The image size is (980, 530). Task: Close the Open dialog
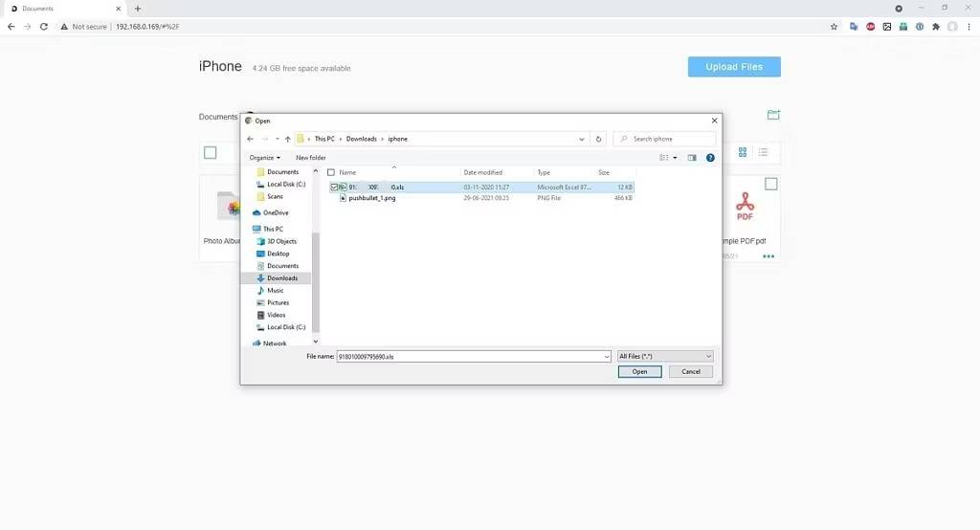pyautogui.click(x=714, y=121)
